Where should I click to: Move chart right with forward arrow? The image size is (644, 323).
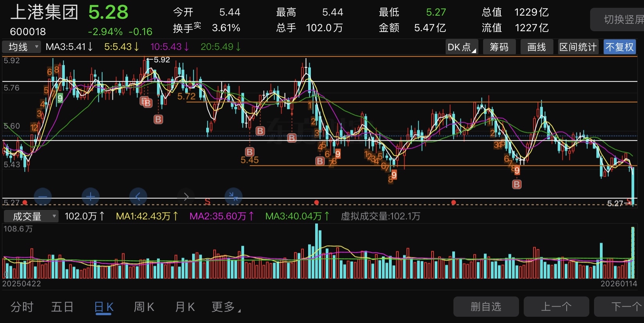186,197
